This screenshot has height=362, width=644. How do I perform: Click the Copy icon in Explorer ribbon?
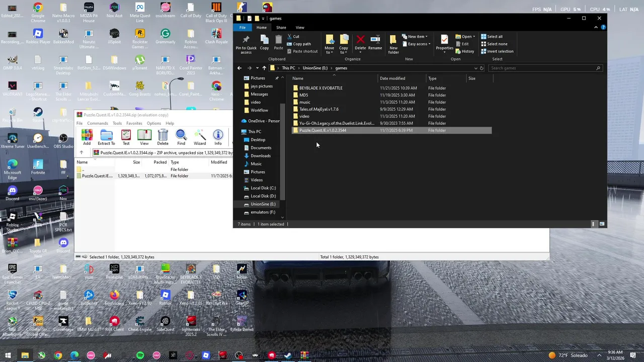pyautogui.click(x=264, y=43)
